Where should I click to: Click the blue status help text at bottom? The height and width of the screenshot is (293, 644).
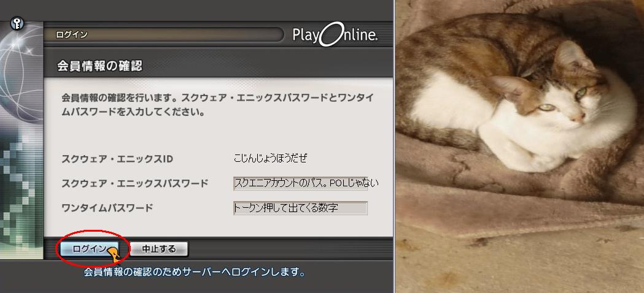[x=195, y=272]
